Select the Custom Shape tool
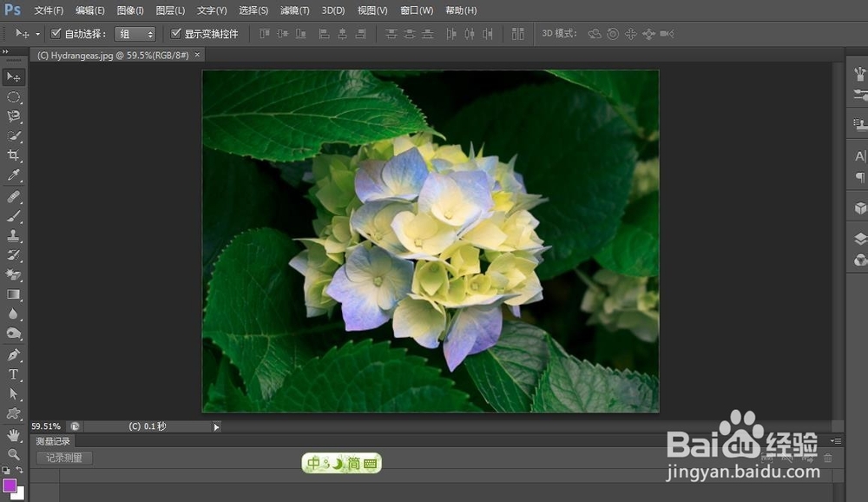 tap(13, 413)
